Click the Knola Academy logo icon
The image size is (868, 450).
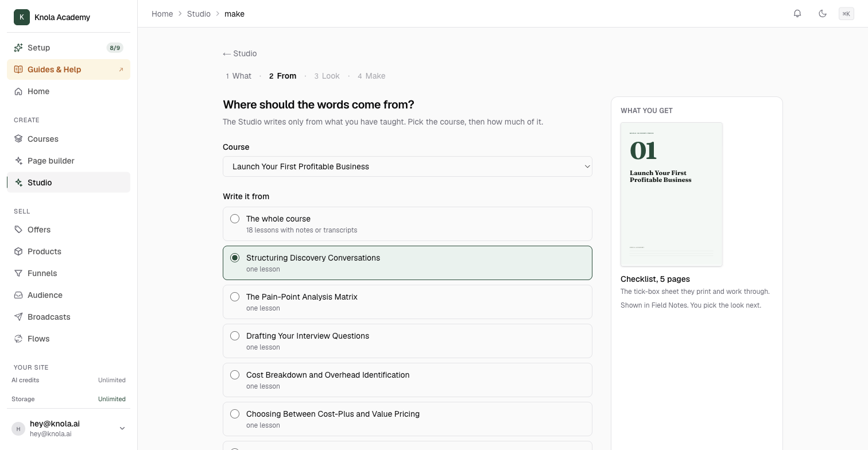22,17
